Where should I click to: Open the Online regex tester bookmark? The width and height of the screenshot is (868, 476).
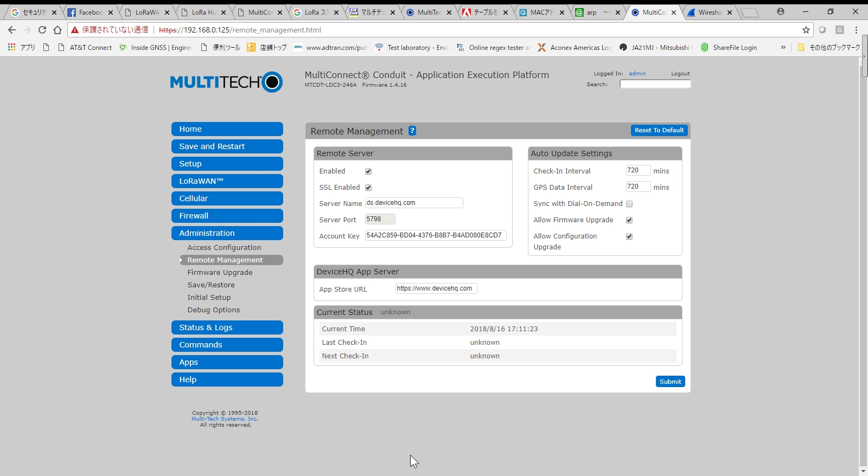pyautogui.click(x=494, y=48)
